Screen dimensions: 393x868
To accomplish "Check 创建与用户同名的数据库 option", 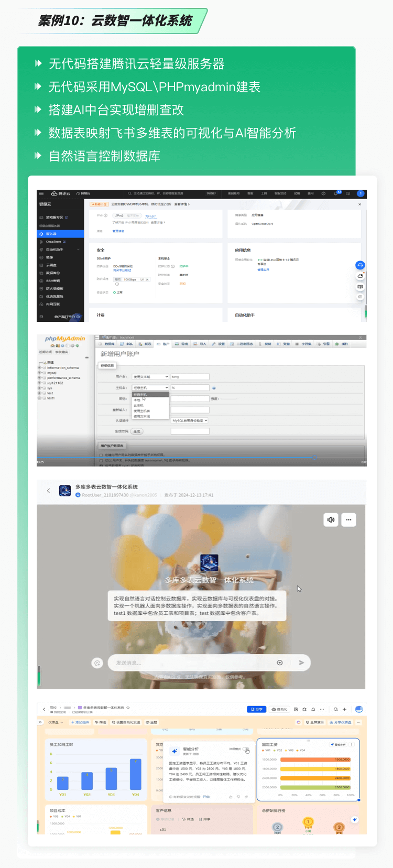I will (101, 455).
